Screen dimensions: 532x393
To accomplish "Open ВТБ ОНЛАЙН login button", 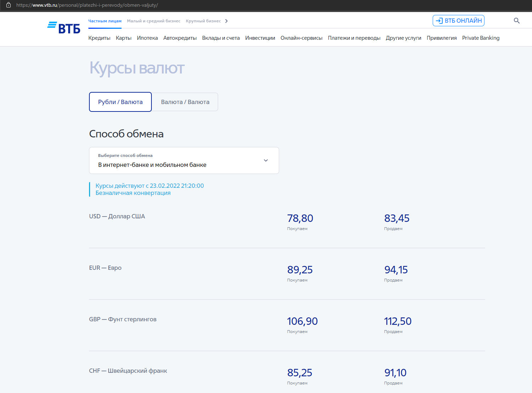I will (x=458, y=21).
